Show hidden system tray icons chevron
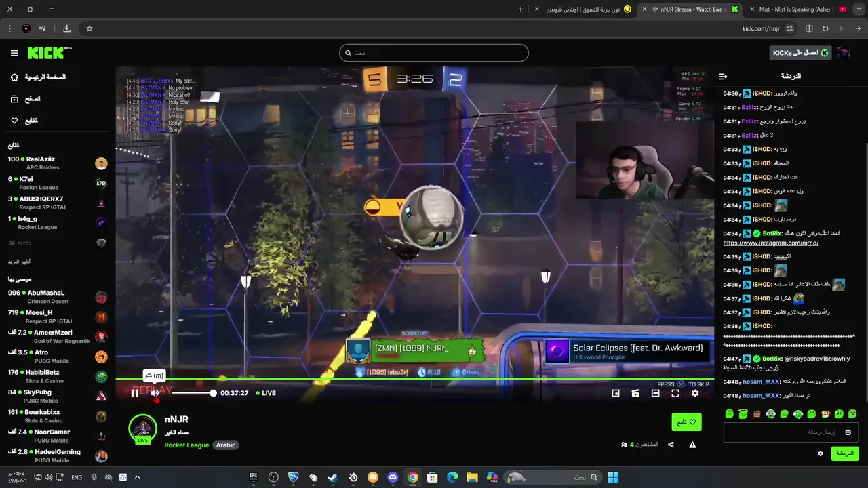The width and height of the screenshot is (868, 488). pos(137,477)
